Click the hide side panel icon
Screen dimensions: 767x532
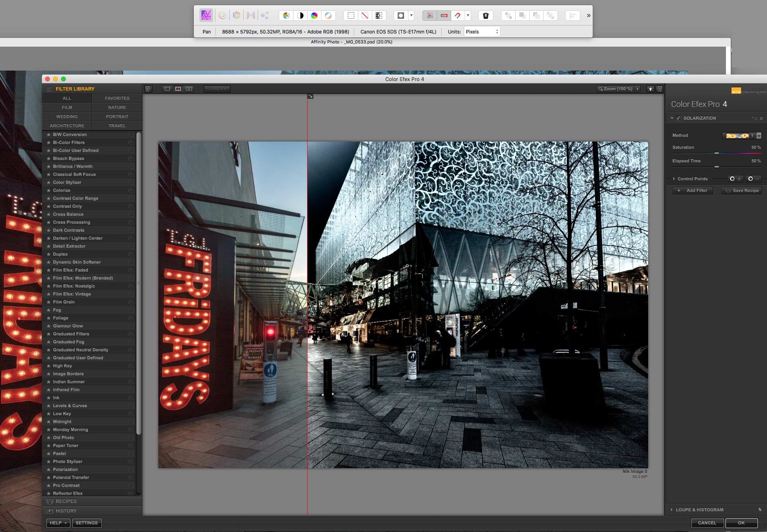click(148, 89)
